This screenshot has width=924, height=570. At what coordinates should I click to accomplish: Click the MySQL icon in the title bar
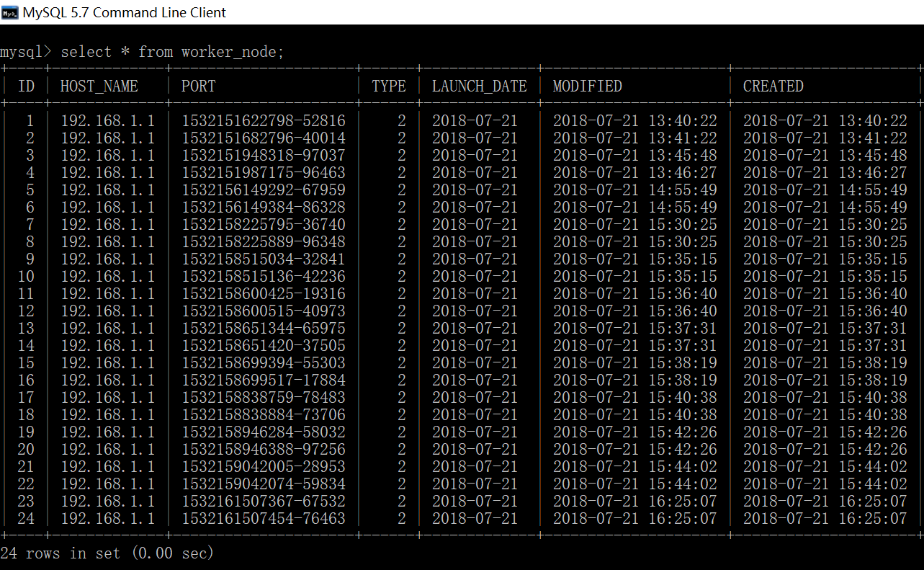(x=10, y=12)
